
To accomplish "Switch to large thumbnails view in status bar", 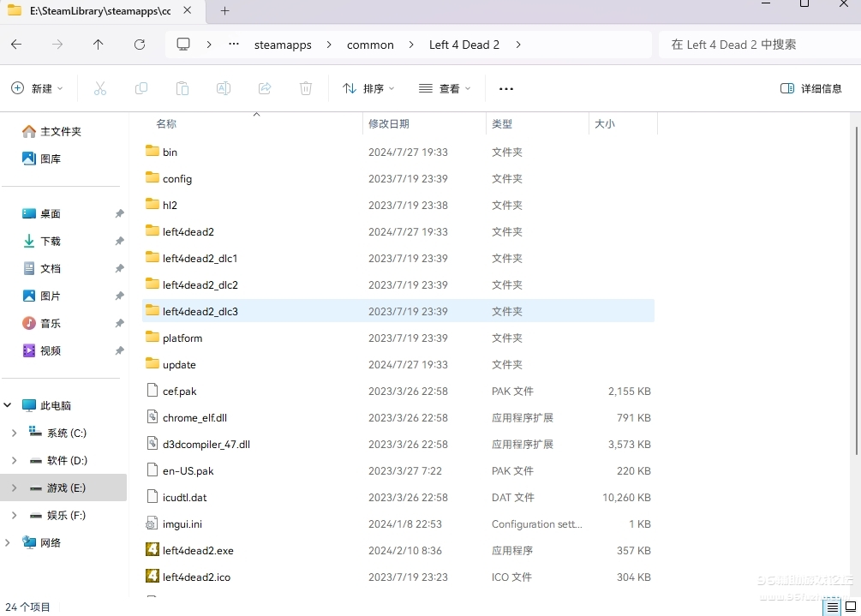I will coord(850,607).
